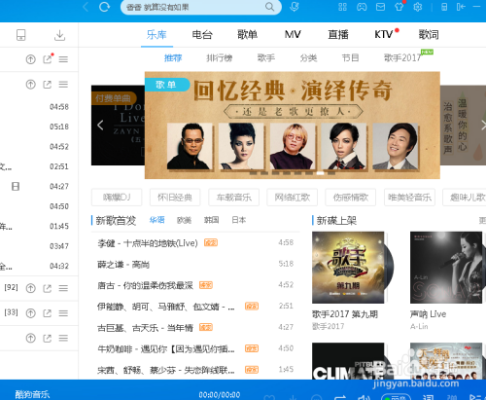The width and height of the screenshot is (486, 400).
Task: Open the KTV tab
Action: pyautogui.click(x=384, y=35)
